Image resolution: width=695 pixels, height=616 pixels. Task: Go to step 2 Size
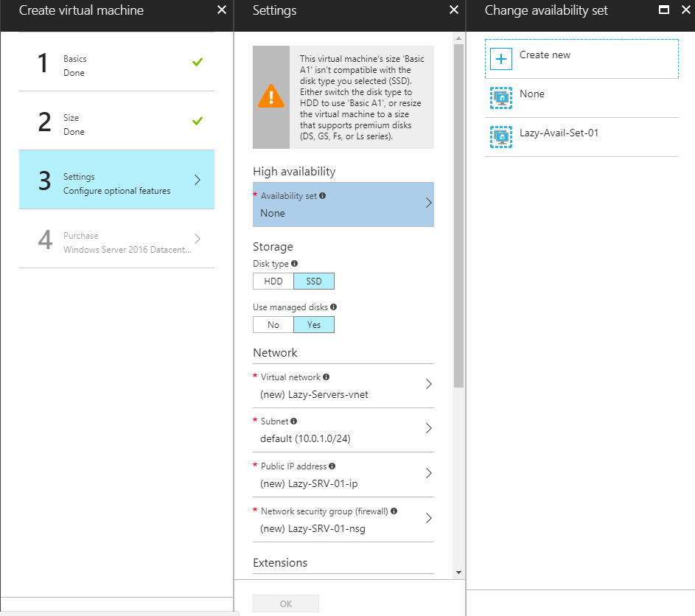116,124
